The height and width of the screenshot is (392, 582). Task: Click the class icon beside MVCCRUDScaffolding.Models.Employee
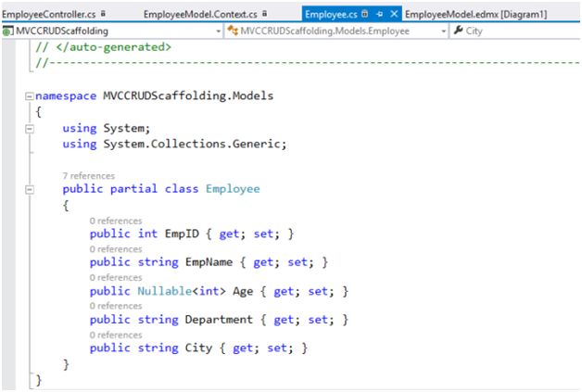click(233, 31)
